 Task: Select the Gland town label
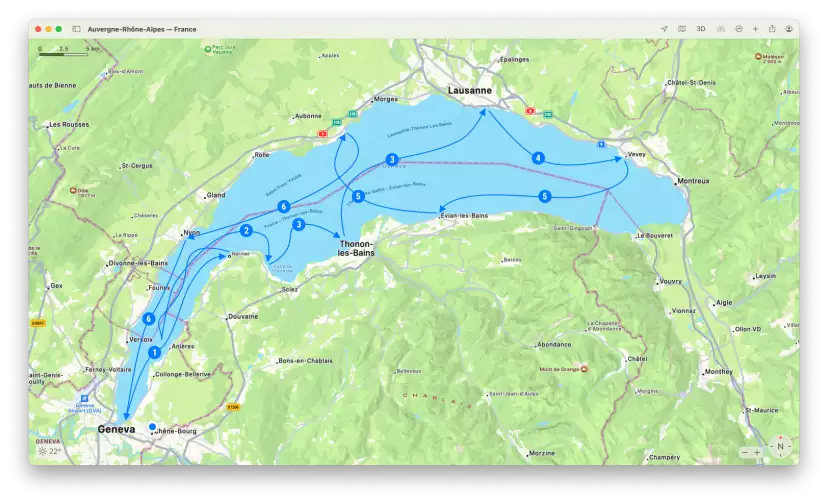[216, 195]
